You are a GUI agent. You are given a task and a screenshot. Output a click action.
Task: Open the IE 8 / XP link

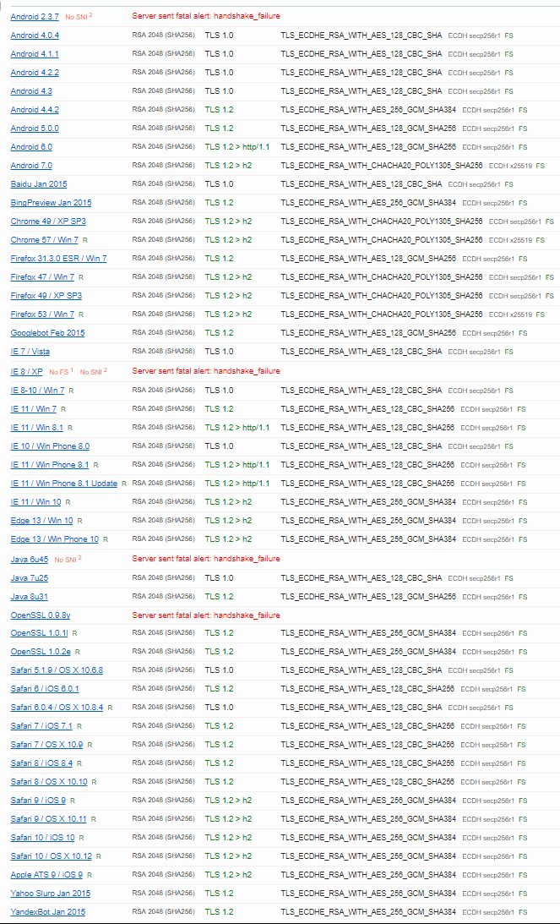point(26,371)
